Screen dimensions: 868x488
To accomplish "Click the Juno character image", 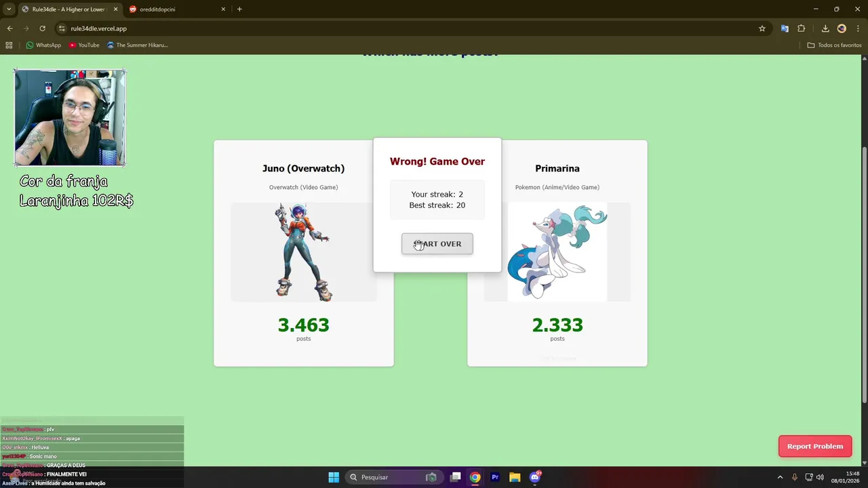I will click(x=303, y=251).
